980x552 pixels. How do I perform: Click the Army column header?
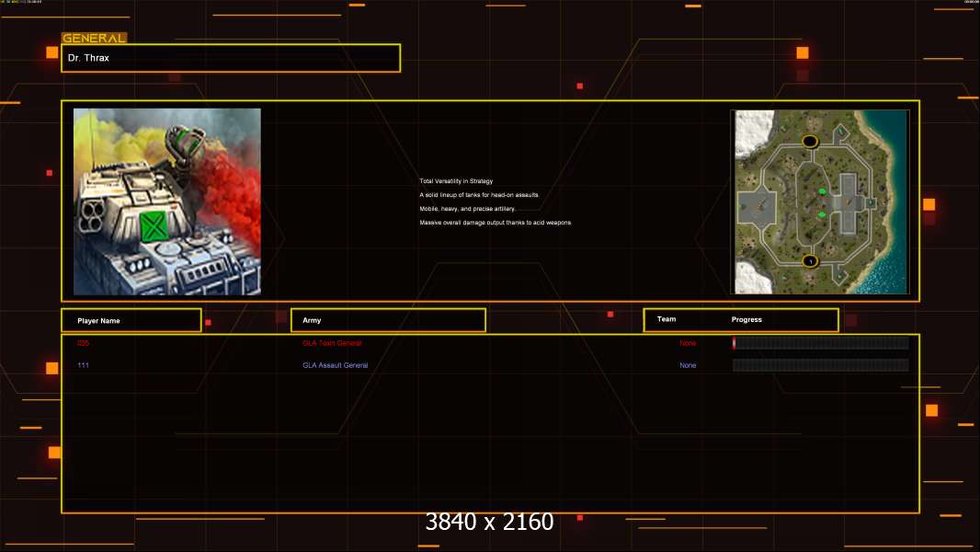312,320
